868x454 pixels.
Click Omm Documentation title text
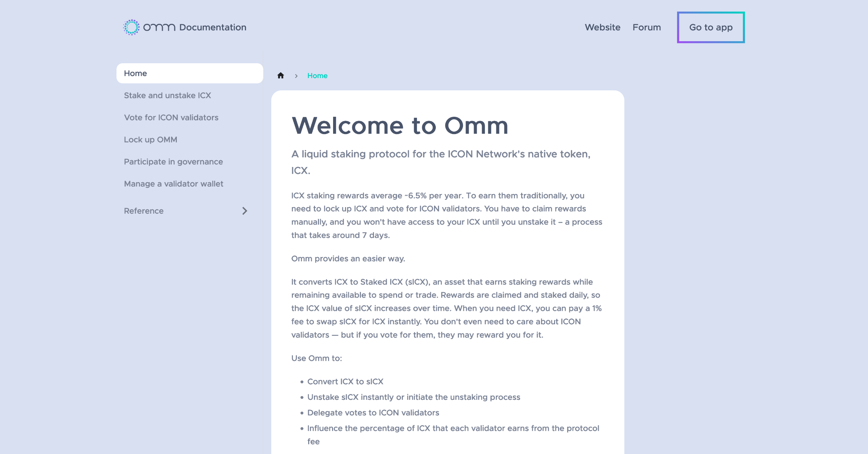coord(212,27)
